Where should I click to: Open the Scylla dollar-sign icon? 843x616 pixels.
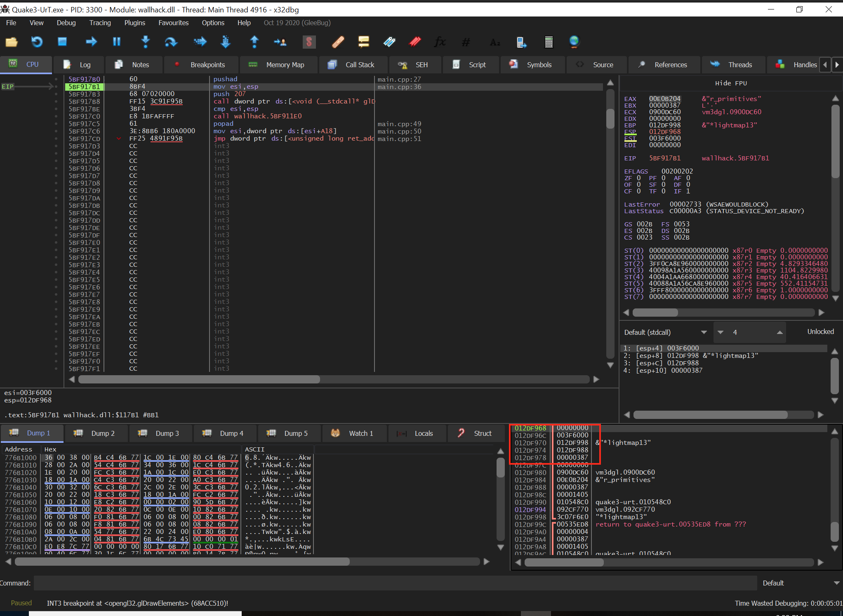coord(309,42)
